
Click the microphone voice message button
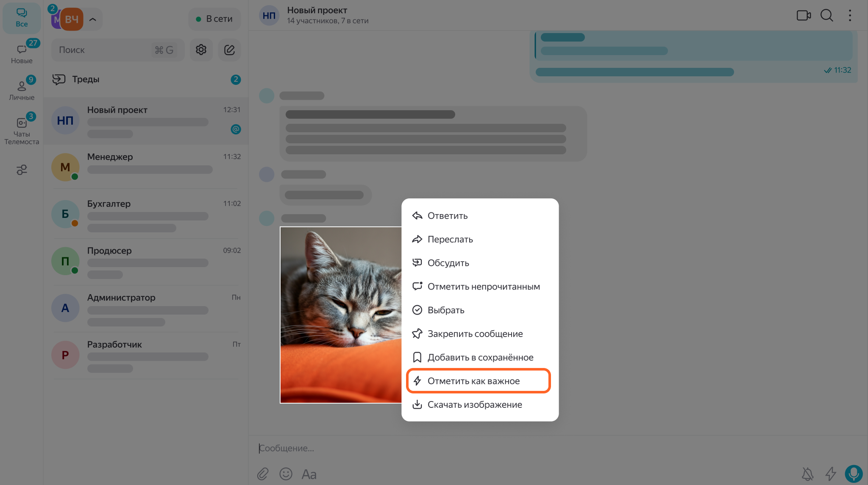[853, 474]
